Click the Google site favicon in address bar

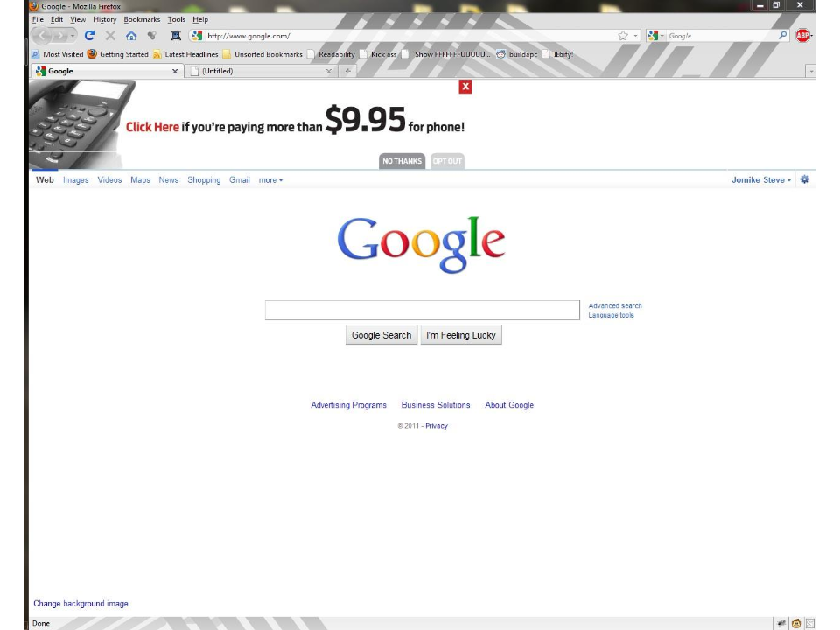(197, 36)
